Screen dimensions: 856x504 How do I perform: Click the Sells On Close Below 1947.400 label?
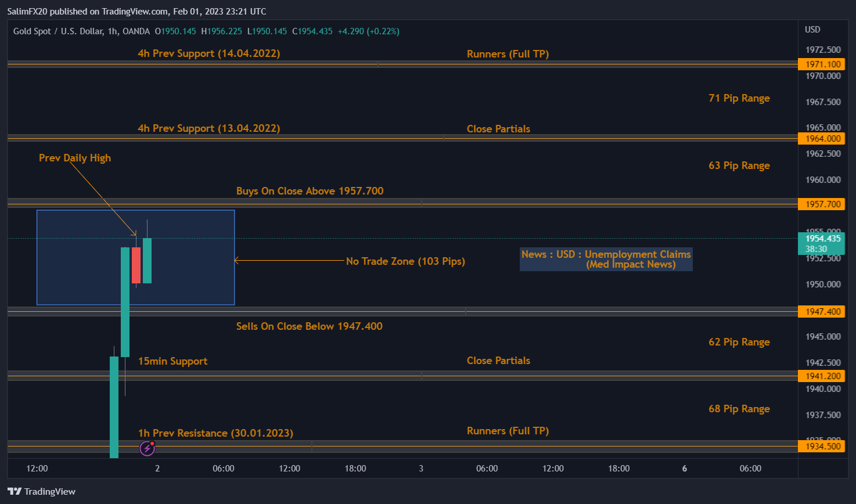[310, 326]
